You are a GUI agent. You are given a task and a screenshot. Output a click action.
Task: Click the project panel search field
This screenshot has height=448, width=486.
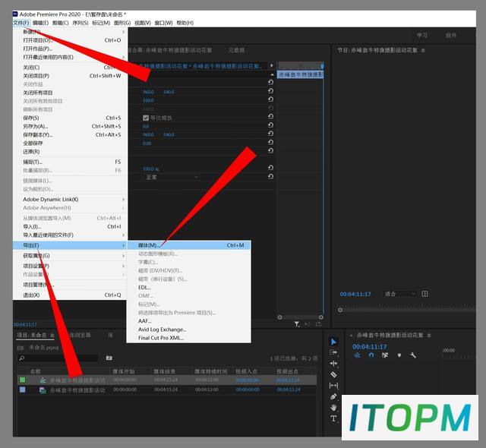tap(58, 358)
